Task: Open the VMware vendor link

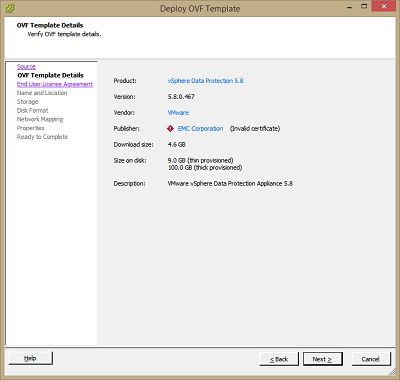Action: pyautogui.click(x=178, y=113)
